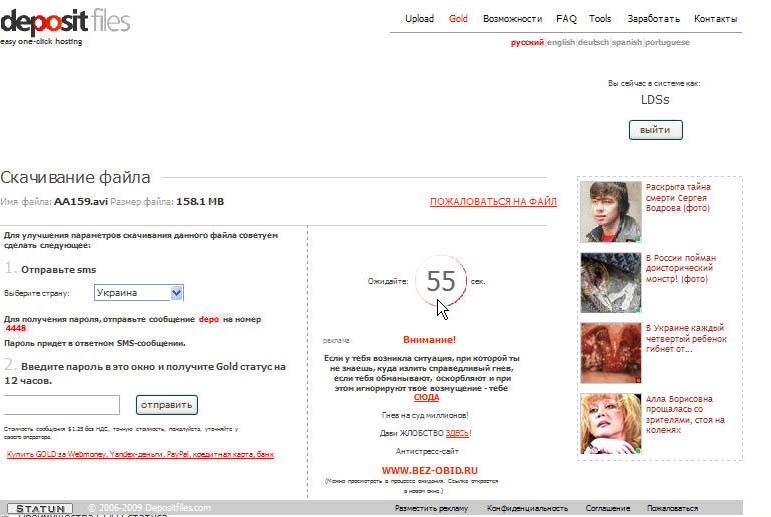Expand the country dropdown showing Украина
This screenshot has width=771, height=517.
139,293
